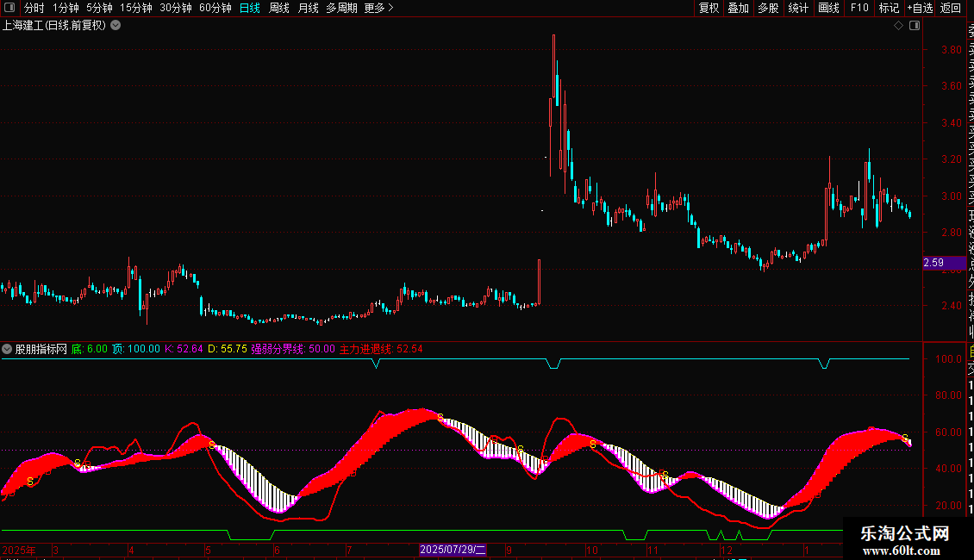Open the 多股 multi-stock view
Screen dimensions: 974x560
[768, 8]
